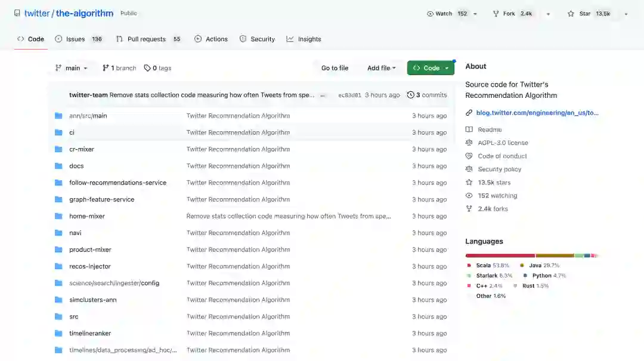Viewport: 644px width, 361px height.
Task: Click the folder icon beside home-mixer
Action: click(x=58, y=216)
